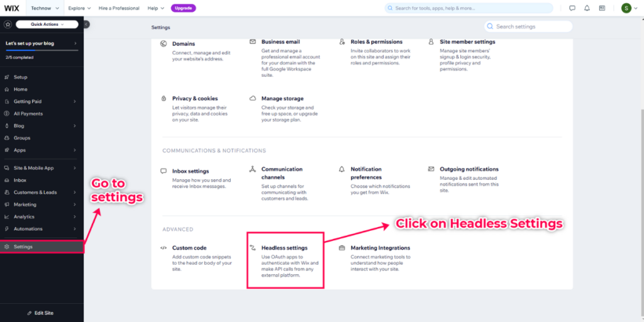Open Manage storage link

pos(282,99)
